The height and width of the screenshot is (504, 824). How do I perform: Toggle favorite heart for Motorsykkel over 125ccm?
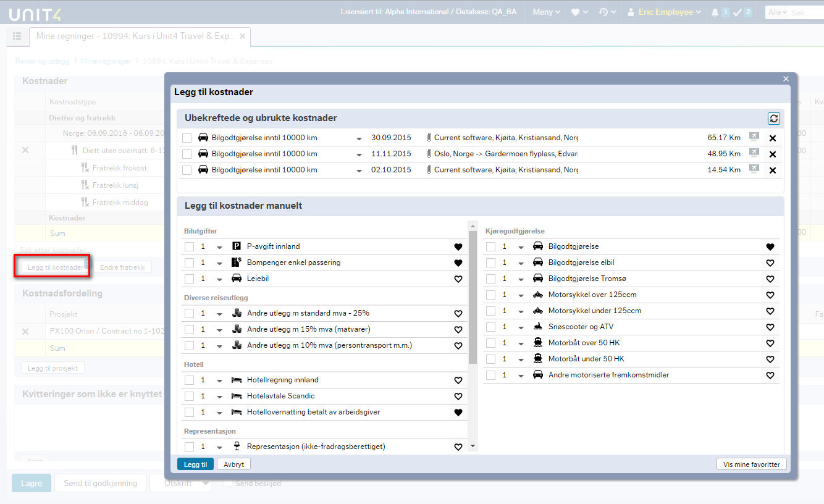click(770, 295)
